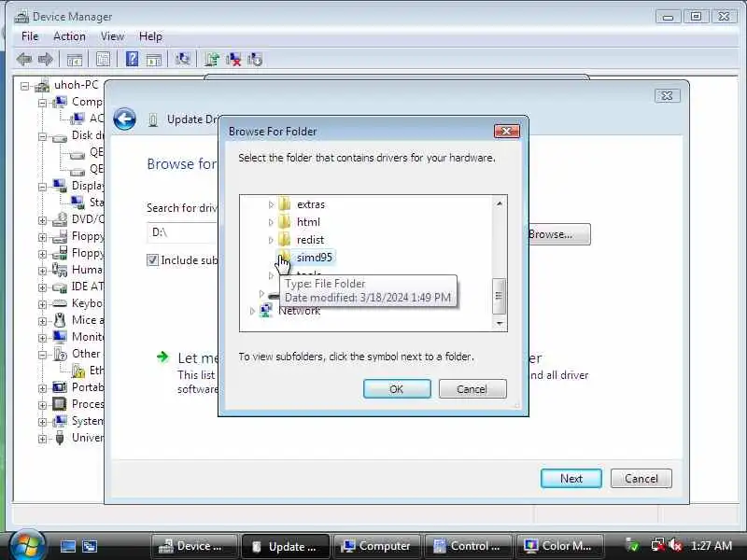Click the folder tree scroll down arrow
Screen dimensions: 747x560
coord(500,323)
